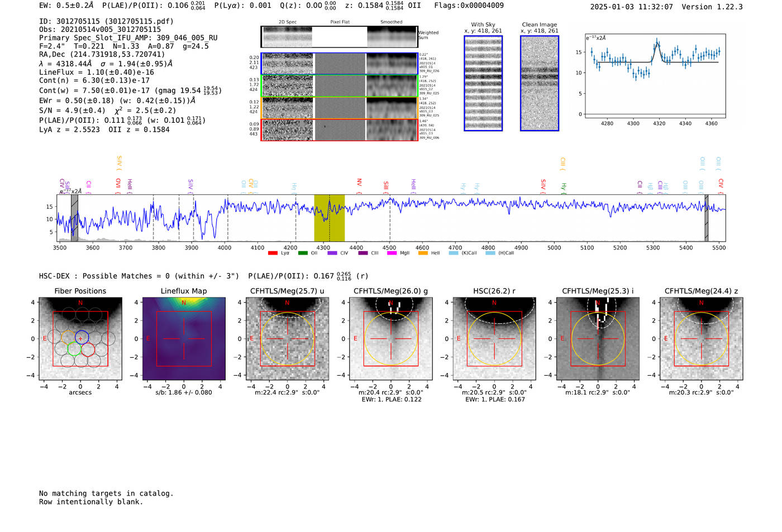
Task: Click the RA,Dec coordinates line
Action: coord(102,55)
